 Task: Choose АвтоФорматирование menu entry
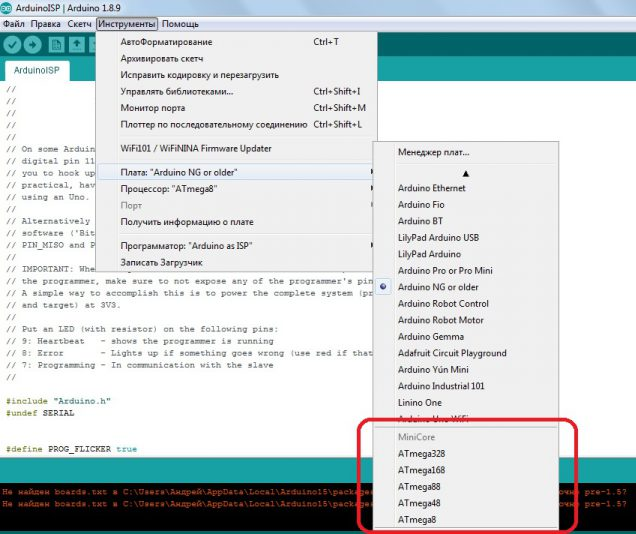pos(235,42)
